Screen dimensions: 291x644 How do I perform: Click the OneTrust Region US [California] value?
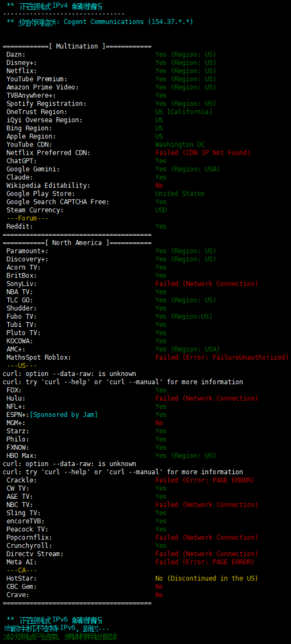tap(184, 112)
